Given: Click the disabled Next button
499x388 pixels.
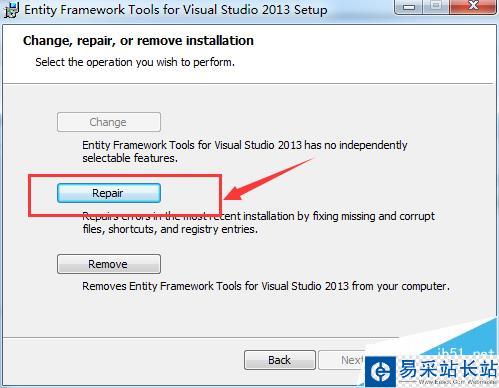Looking at the screenshot, I should pyautogui.click(x=342, y=360).
